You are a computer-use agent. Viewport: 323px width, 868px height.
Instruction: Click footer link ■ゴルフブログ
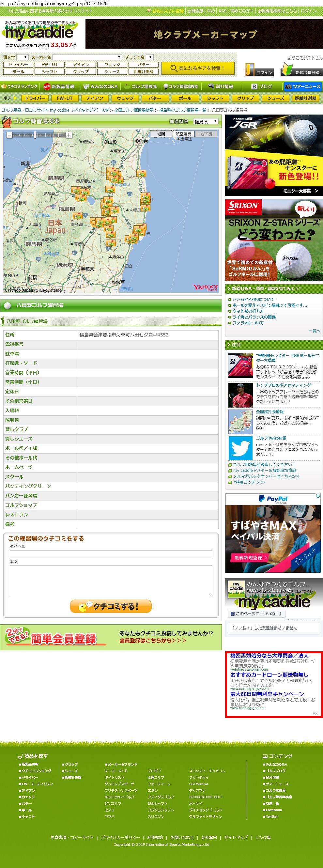click(x=274, y=771)
